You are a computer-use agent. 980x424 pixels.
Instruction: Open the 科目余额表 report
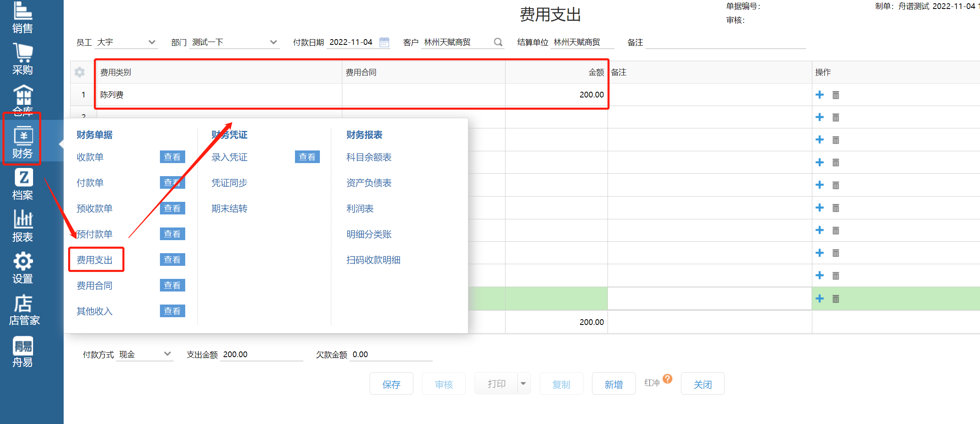pos(369,157)
